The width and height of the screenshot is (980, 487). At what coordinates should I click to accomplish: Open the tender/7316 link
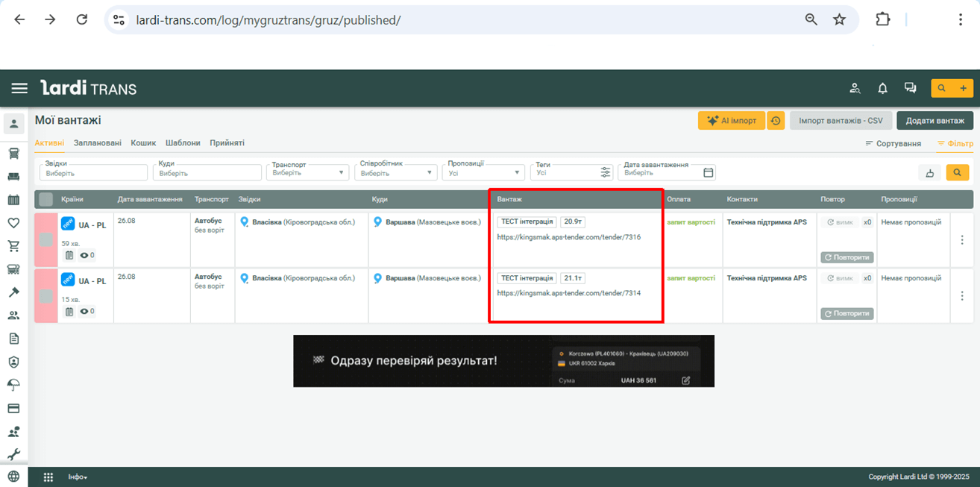point(568,237)
